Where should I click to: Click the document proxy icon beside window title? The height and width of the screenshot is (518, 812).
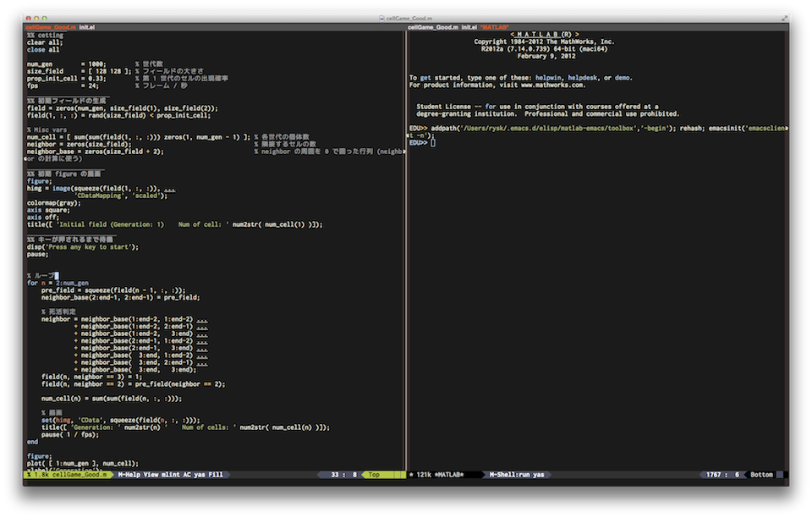(381, 18)
